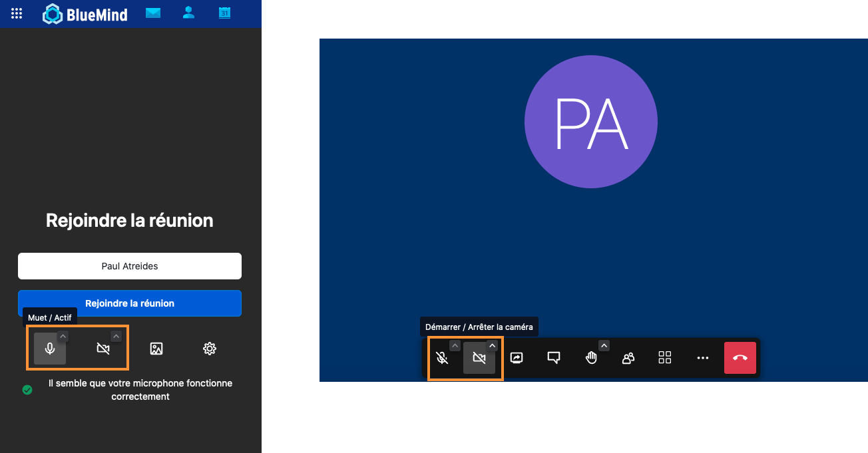This screenshot has width=868, height=453.
Task: Edit the Paul Atreides name field
Action: pyautogui.click(x=130, y=266)
